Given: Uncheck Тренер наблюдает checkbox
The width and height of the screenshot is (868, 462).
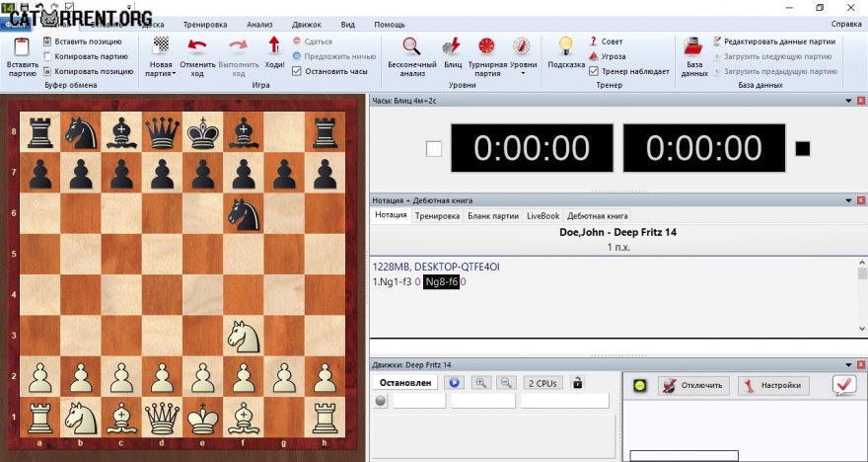Looking at the screenshot, I should click(x=594, y=71).
